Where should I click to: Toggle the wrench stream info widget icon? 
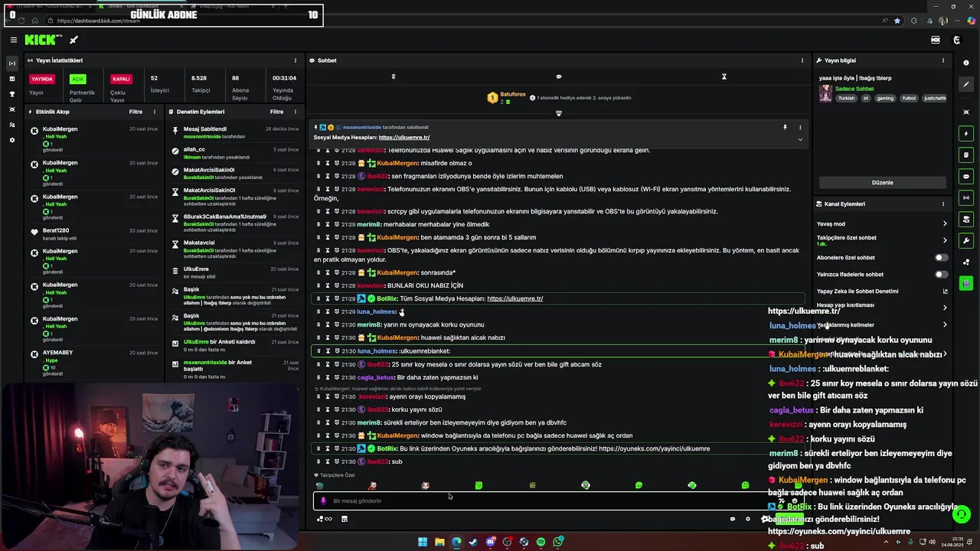(966, 241)
